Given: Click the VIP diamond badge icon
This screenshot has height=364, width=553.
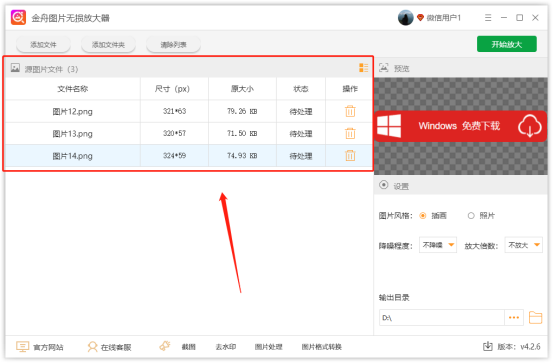Looking at the screenshot, I should tap(420, 18).
